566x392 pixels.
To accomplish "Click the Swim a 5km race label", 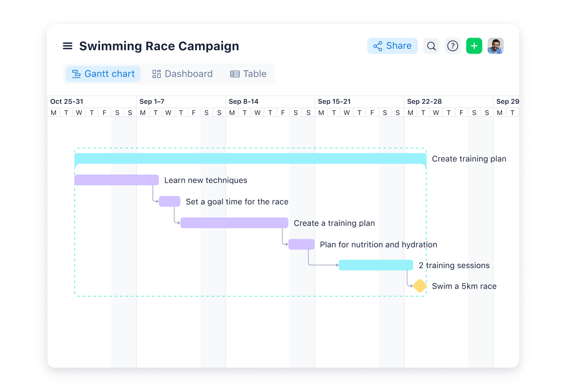I will pyautogui.click(x=464, y=286).
